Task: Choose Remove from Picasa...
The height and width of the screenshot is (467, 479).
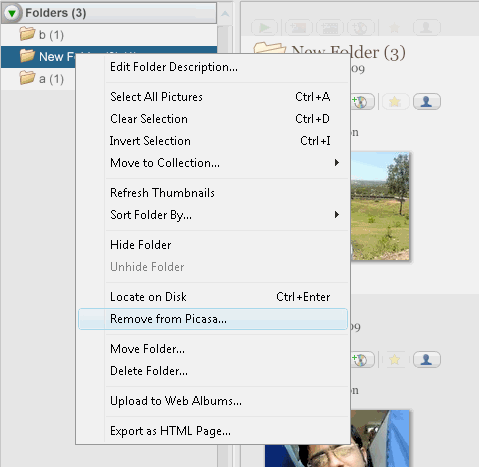Action: click(x=213, y=319)
